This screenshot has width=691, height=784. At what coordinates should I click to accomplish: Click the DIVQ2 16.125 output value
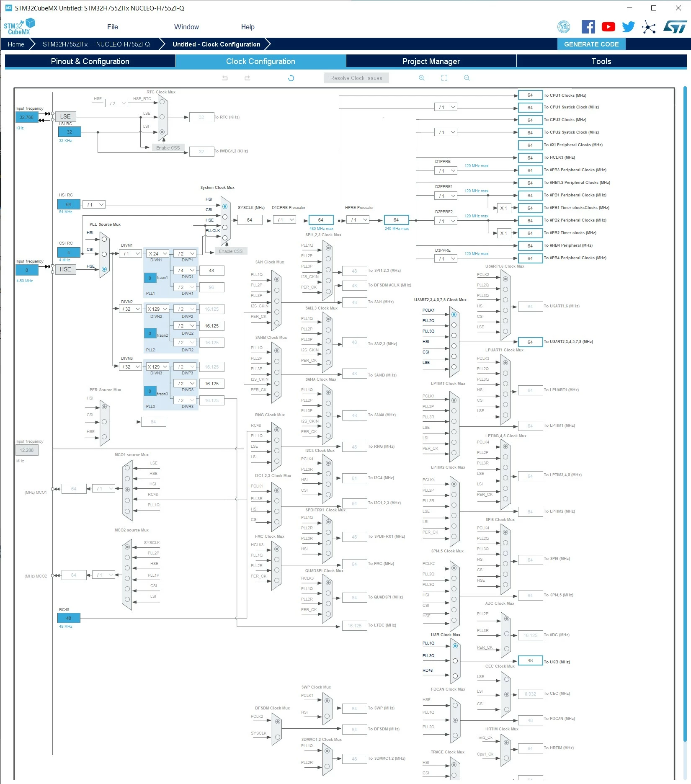click(212, 326)
